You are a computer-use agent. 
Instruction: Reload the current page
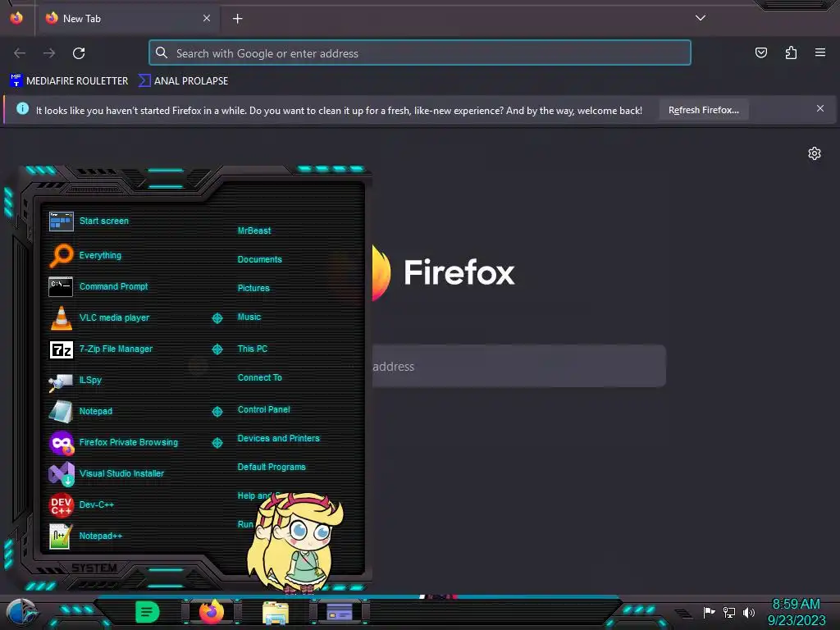[79, 53]
